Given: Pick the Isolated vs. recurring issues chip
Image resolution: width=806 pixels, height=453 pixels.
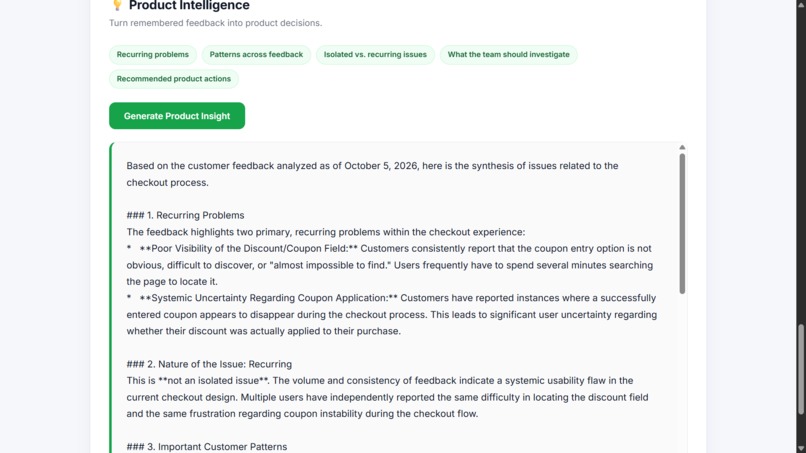Looking at the screenshot, I should tap(375, 55).
